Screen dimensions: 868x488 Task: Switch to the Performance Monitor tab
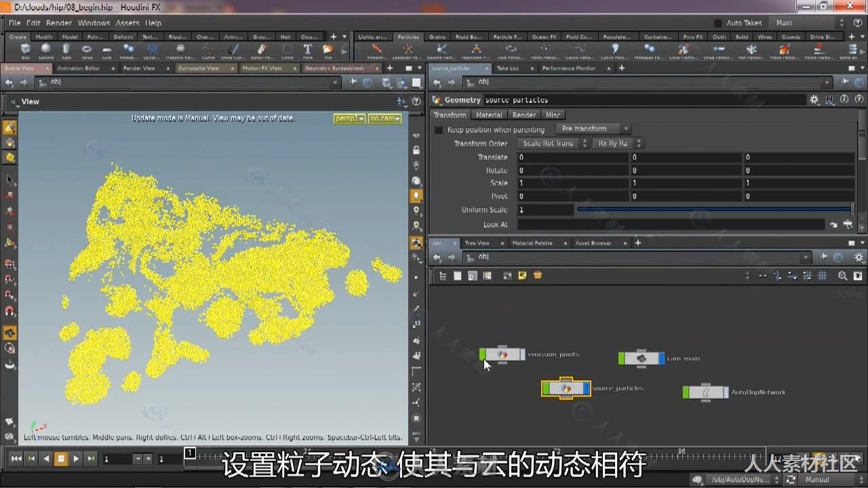point(569,68)
